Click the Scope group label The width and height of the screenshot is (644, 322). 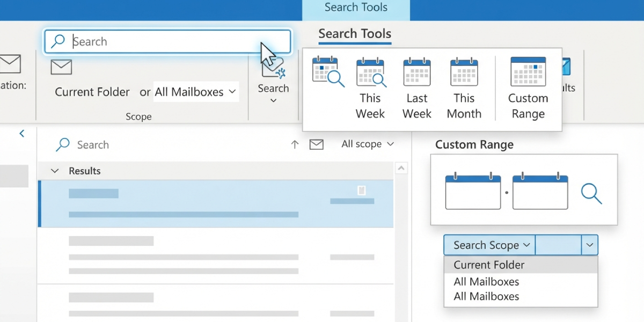click(138, 116)
